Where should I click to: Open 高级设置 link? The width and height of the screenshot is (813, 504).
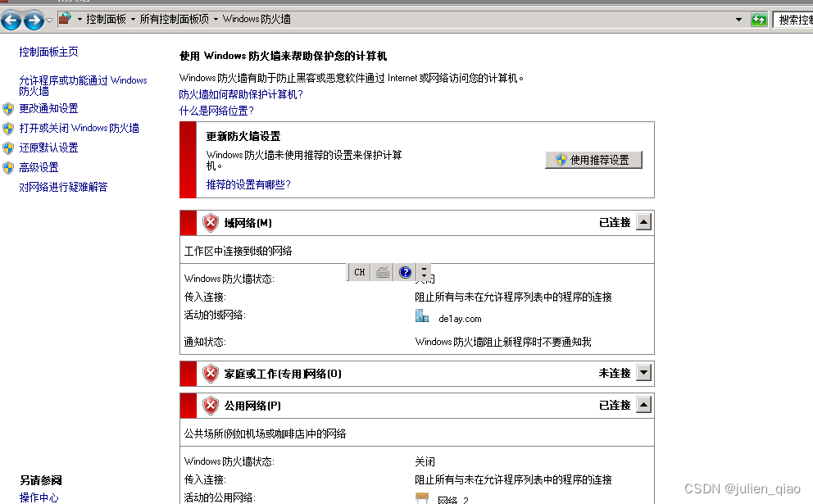click(x=39, y=167)
